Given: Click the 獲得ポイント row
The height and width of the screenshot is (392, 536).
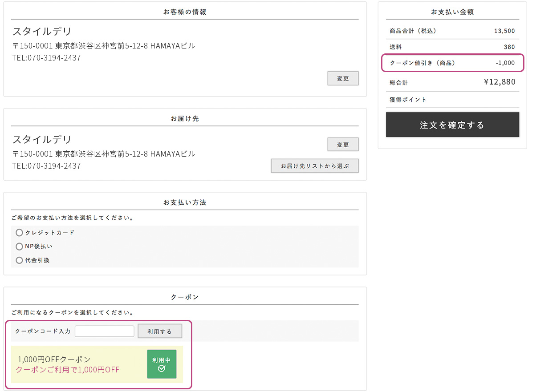Looking at the screenshot, I should tap(452, 100).
